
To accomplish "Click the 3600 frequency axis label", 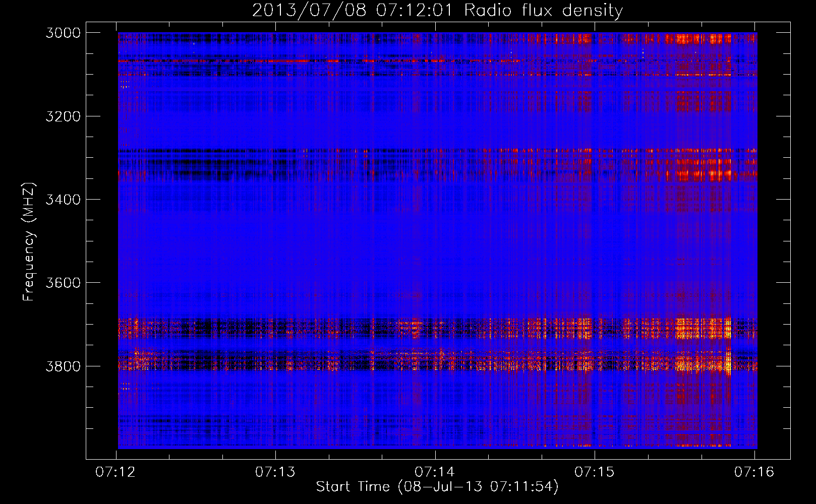I will tap(63, 283).
